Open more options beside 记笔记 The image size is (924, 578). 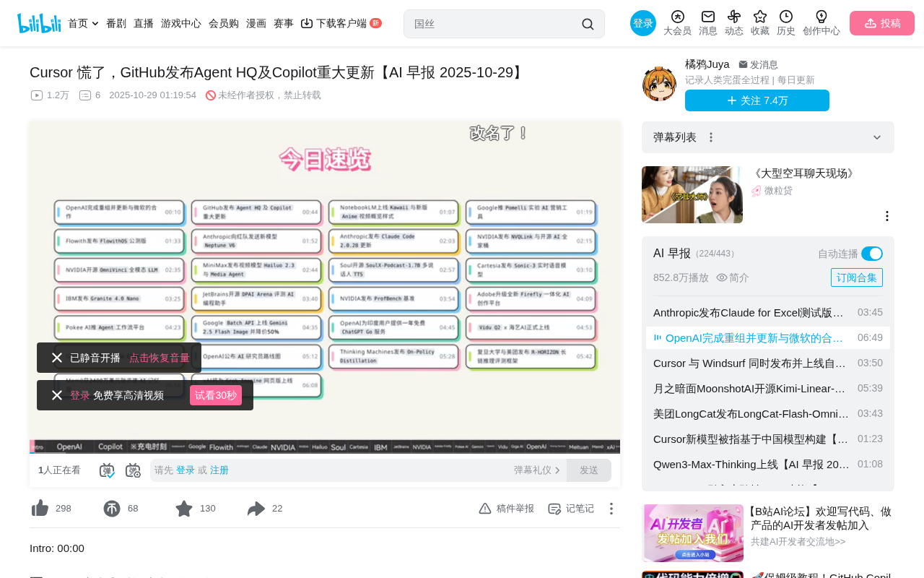click(611, 509)
